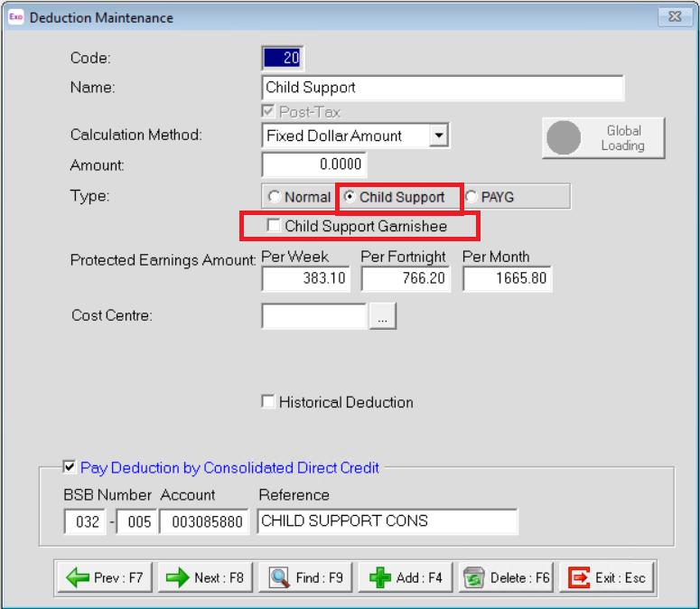Image resolution: width=700 pixels, height=609 pixels.
Task: Click the Per Week protected earnings field
Action: pos(306,278)
